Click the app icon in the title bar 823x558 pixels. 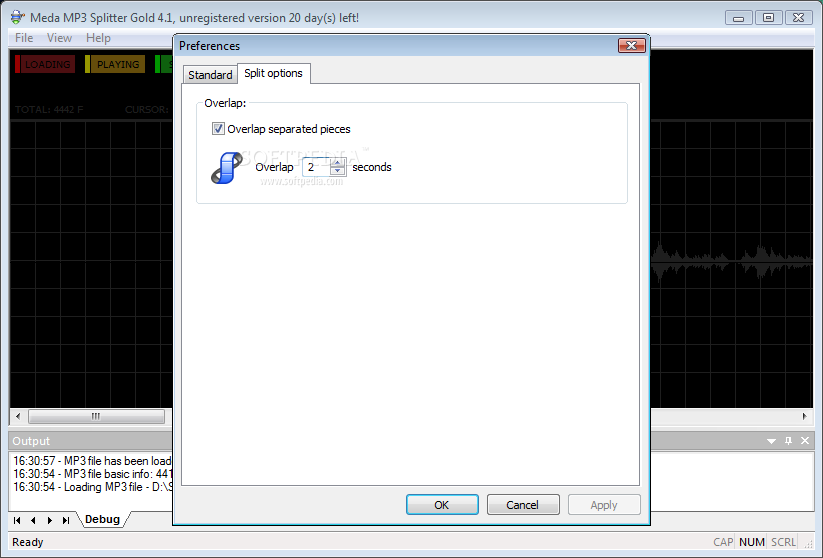(17, 17)
